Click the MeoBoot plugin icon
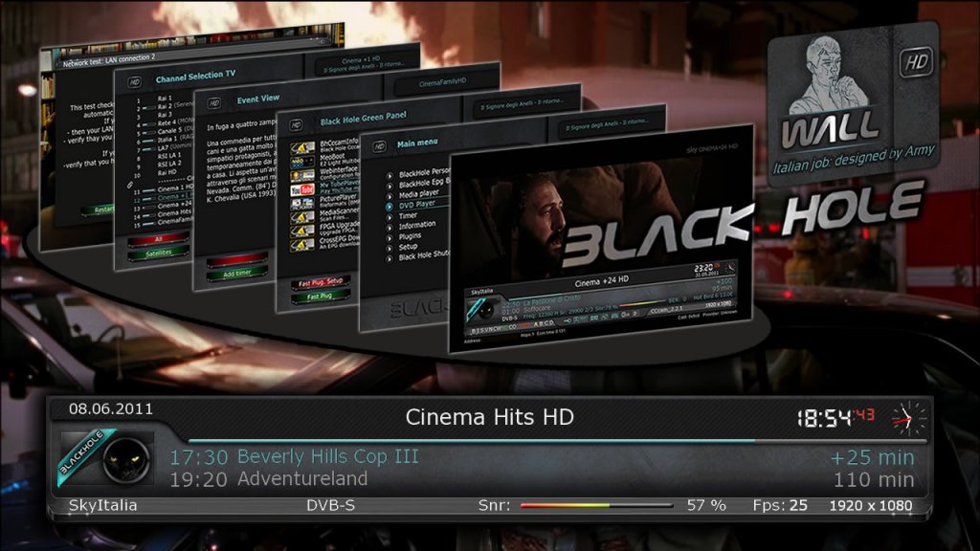The width and height of the screenshot is (980, 551). click(x=301, y=162)
